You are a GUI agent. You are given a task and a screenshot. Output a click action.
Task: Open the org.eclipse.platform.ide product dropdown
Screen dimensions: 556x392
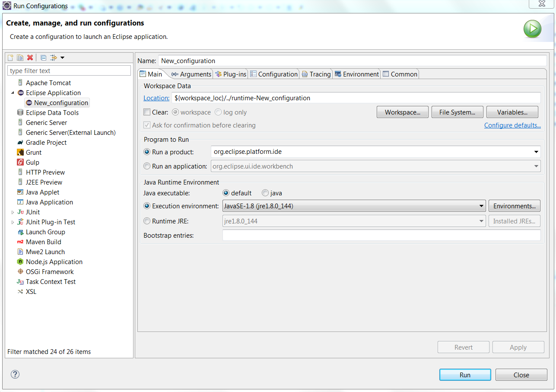click(x=536, y=152)
